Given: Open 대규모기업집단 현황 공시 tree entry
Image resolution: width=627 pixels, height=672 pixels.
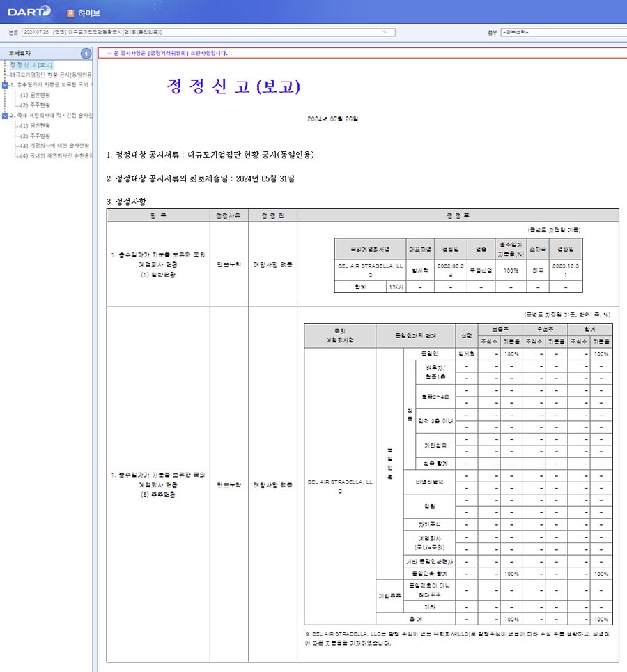Looking at the screenshot, I should pyautogui.click(x=51, y=75).
